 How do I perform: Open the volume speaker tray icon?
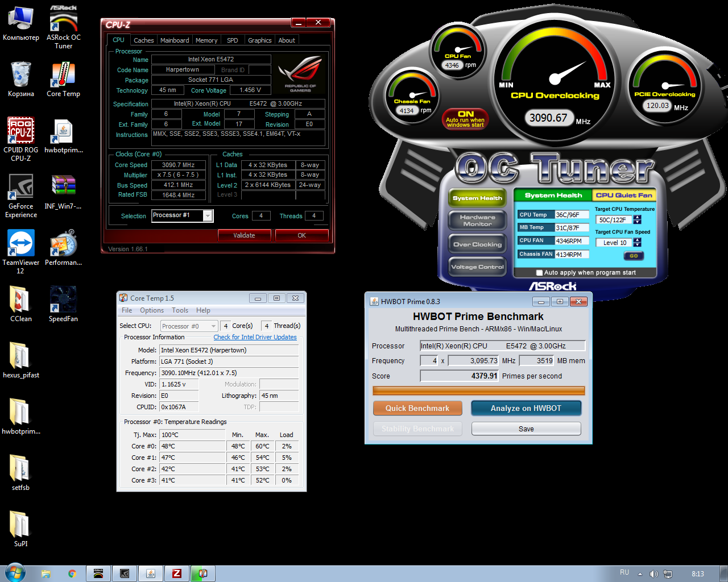click(653, 574)
